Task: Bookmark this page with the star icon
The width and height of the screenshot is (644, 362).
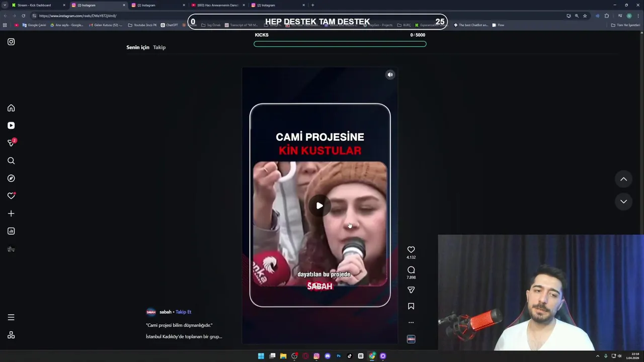Action: pyautogui.click(x=585, y=16)
